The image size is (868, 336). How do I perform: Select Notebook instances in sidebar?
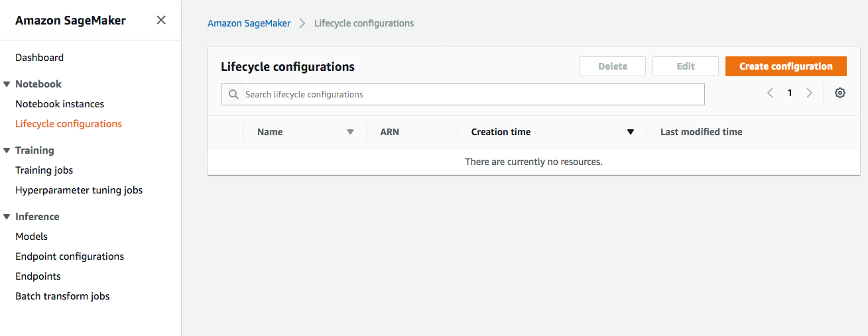tap(60, 104)
